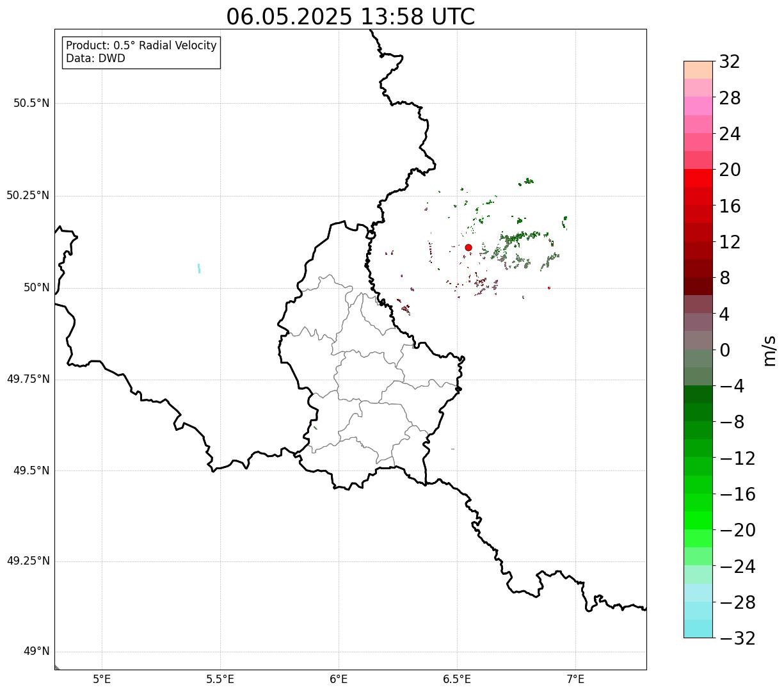Click the '5°E' longitude tick label
Image resolution: width=784 pixels, height=692 pixels.
pos(102,680)
